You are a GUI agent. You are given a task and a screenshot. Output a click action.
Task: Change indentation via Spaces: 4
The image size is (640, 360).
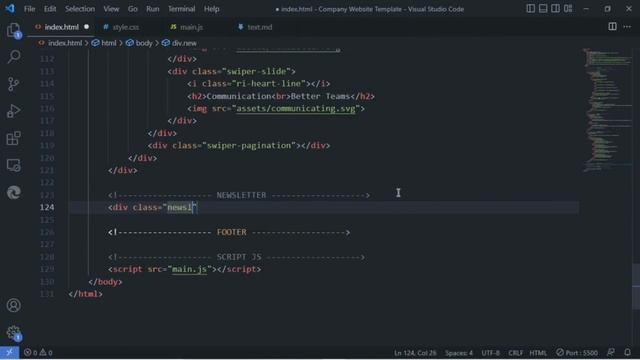[x=459, y=353]
